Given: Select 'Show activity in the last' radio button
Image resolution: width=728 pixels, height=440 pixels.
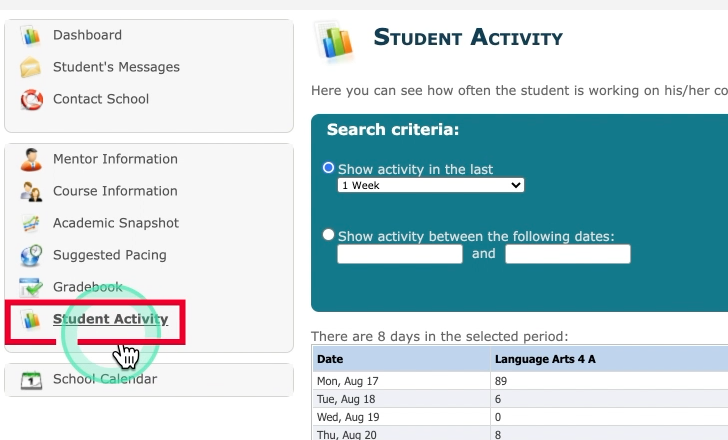Looking at the screenshot, I should click(x=328, y=168).
